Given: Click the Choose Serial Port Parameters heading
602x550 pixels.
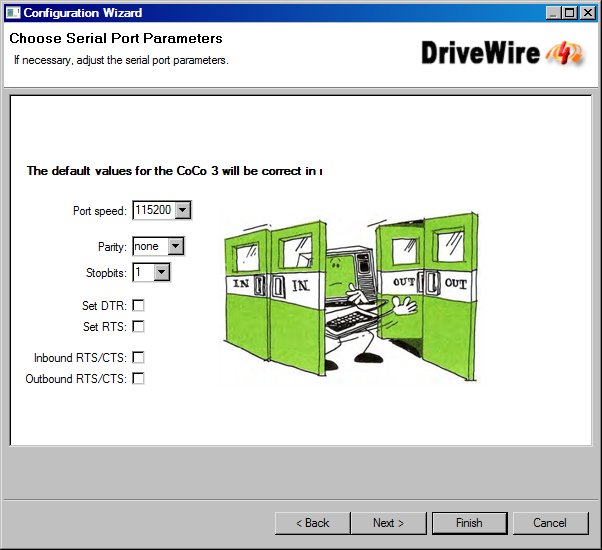Looking at the screenshot, I should coord(116,39).
